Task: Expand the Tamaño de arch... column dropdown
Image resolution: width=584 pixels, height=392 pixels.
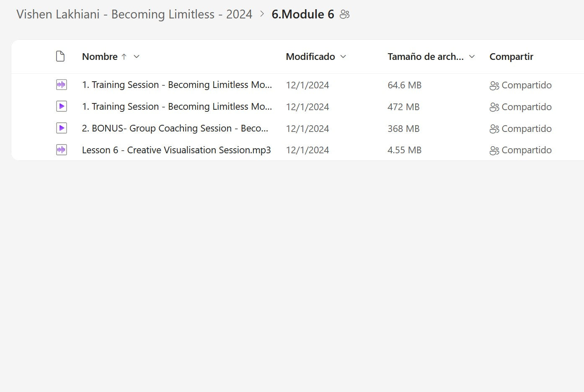Action: (472, 57)
